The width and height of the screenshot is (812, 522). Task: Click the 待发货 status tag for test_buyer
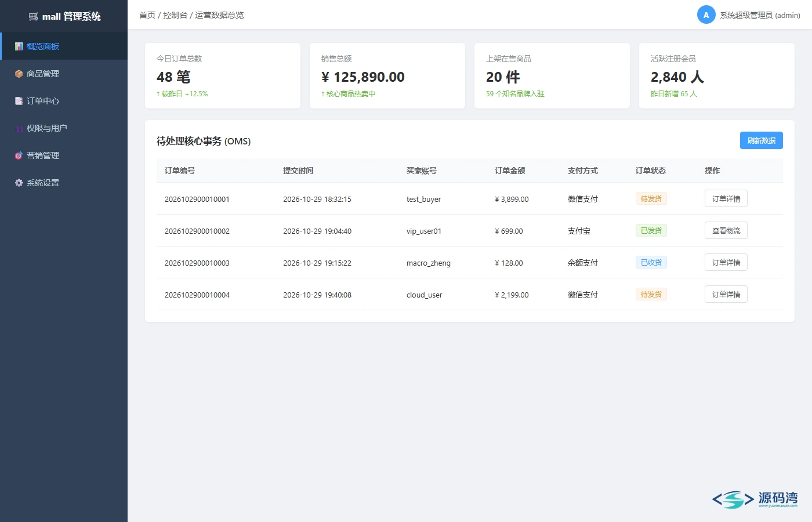tap(651, 198)
